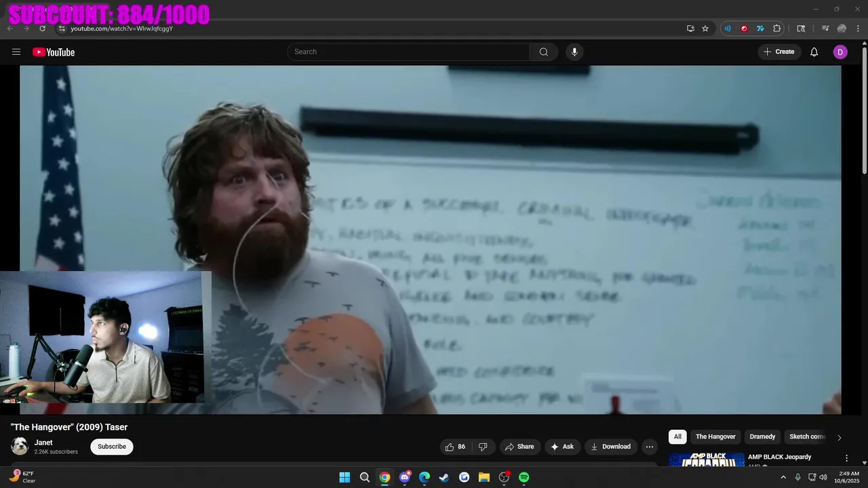Open Chrome media controls icon
868x488 pixels.
[825, 28]
